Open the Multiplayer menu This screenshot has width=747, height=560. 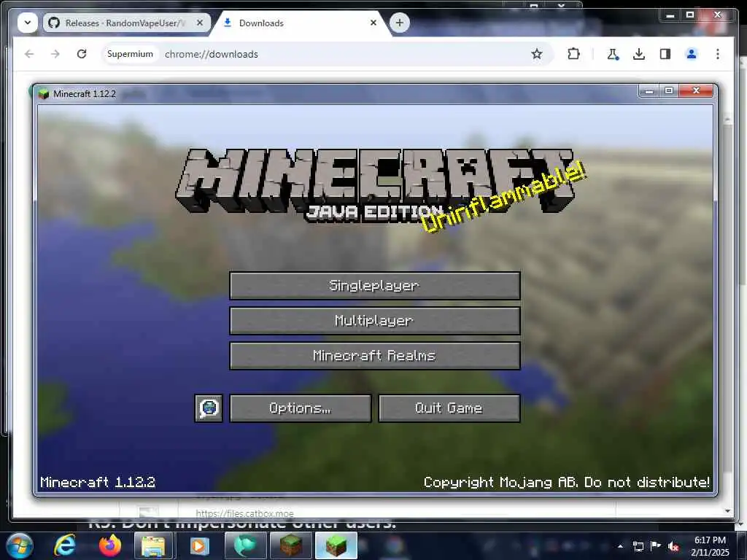pos(375,321)
